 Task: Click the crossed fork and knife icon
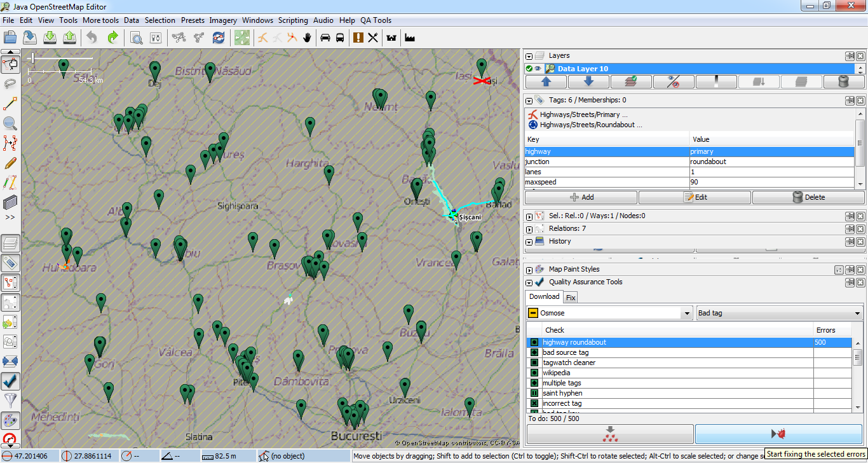point(374,38)
